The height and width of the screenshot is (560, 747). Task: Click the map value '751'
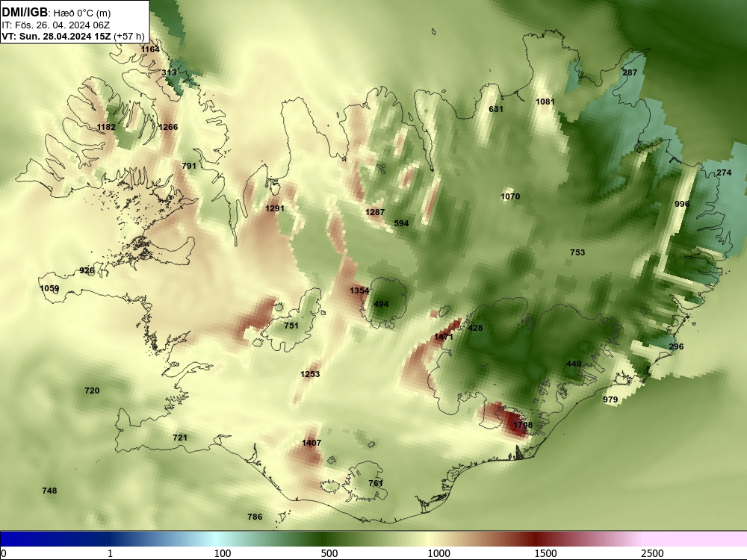(x=291, y=326)
